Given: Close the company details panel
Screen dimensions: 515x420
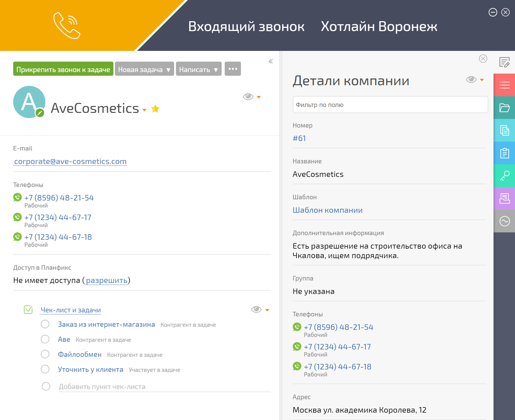Looking at the screenshot, I should [x=483, y=59].
